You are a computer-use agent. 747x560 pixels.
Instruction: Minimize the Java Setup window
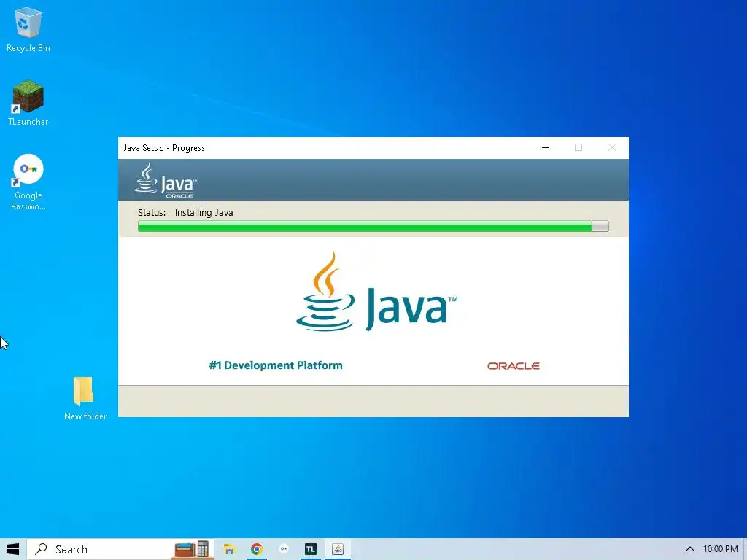(546, 147)
